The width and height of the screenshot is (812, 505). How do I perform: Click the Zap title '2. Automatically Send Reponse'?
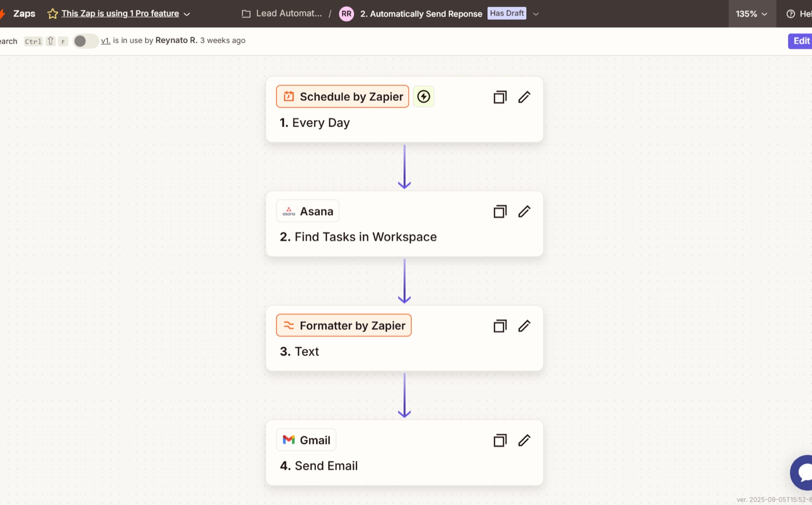[x=421, y=14]
